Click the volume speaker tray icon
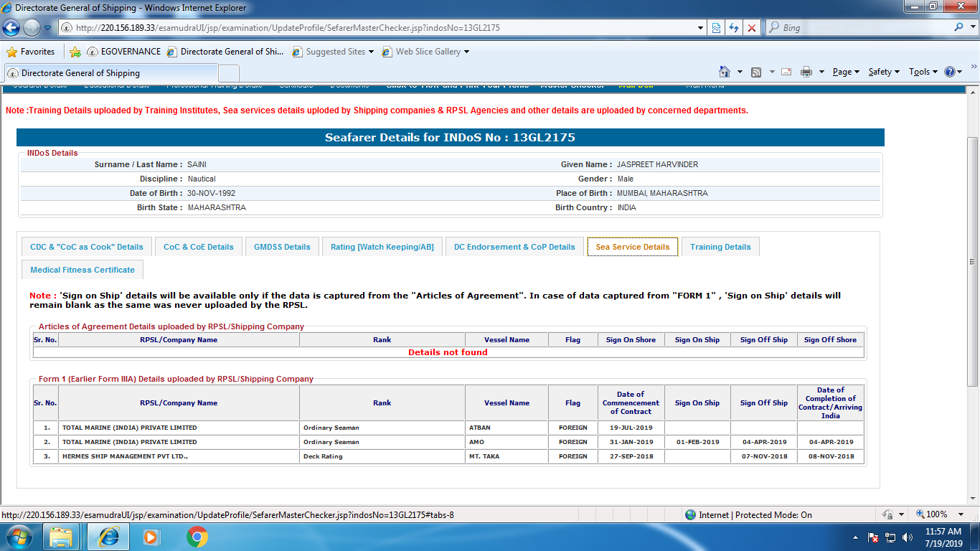This screenshot has height=551, width=980. click(908, 537)
